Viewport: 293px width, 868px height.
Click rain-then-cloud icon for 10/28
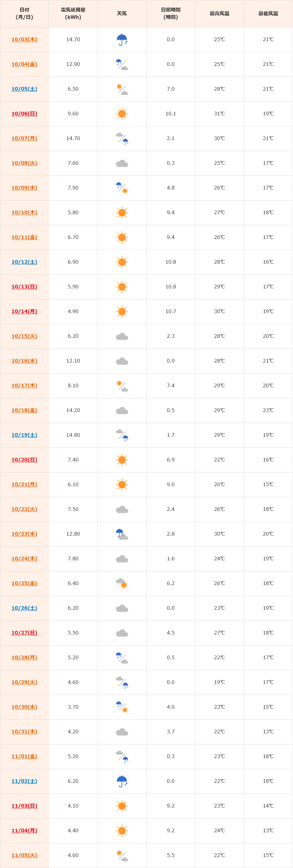[122, 657]
